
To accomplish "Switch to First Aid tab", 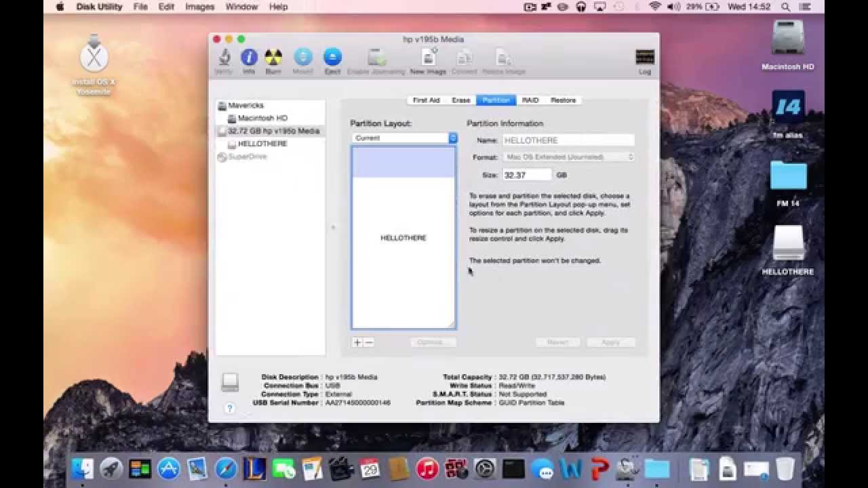I will (426, 100).
